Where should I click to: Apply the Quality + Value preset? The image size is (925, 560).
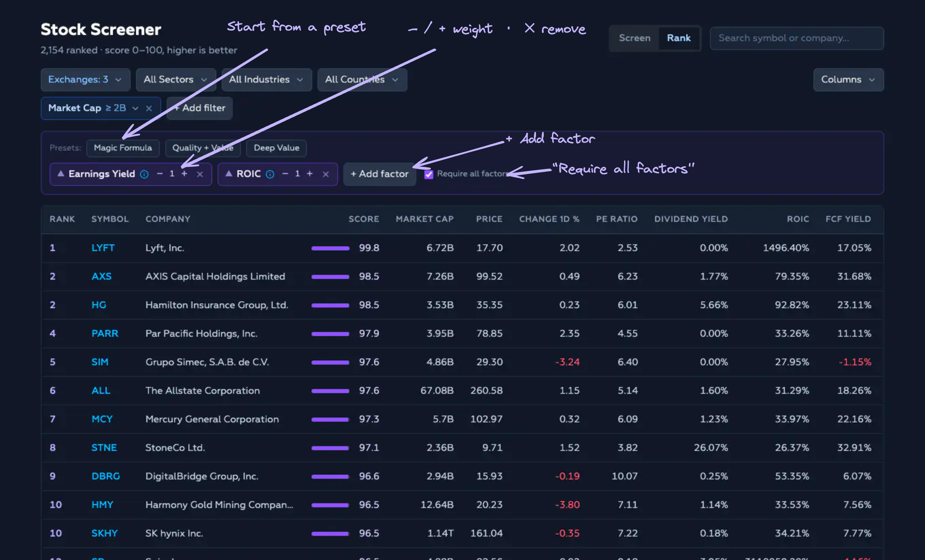coord(203,148)
